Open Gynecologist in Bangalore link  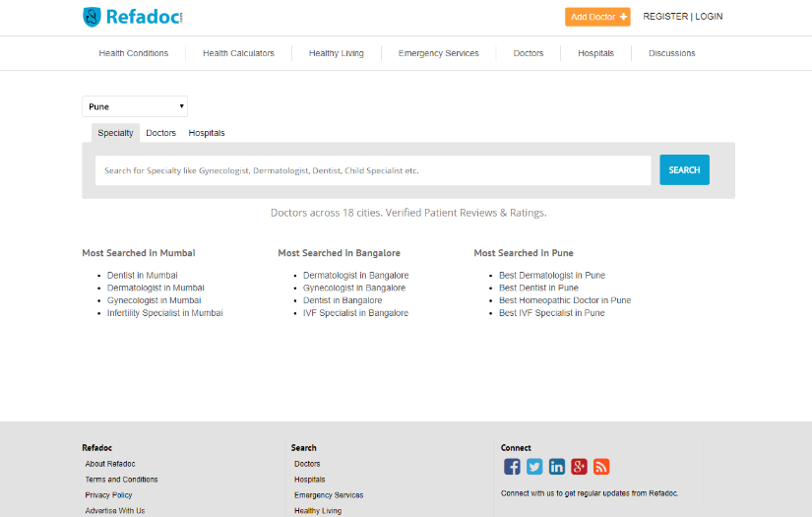click(x=354, y=288)
